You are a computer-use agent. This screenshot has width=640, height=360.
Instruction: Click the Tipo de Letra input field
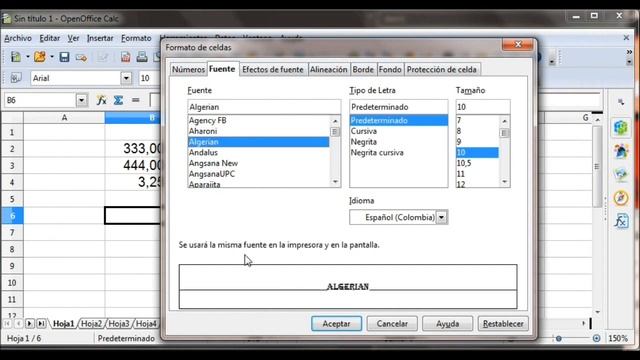coord(398,107)
